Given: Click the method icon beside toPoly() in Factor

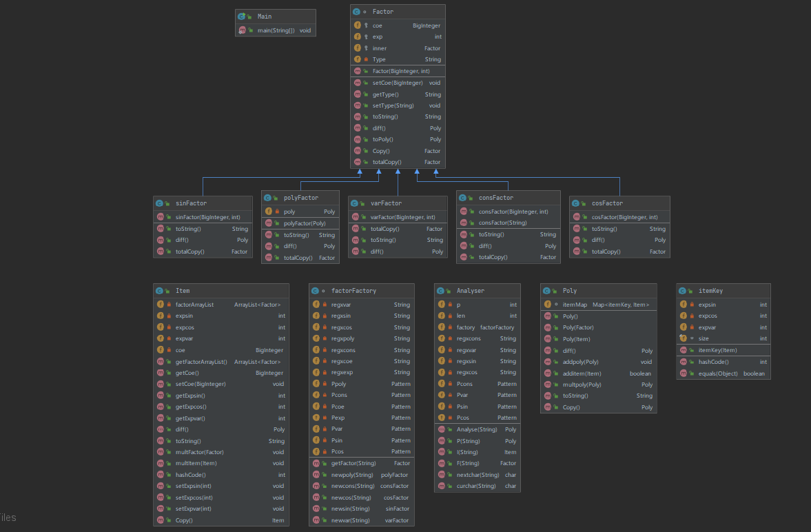Looking at the screenshot, I should [358, 139].
